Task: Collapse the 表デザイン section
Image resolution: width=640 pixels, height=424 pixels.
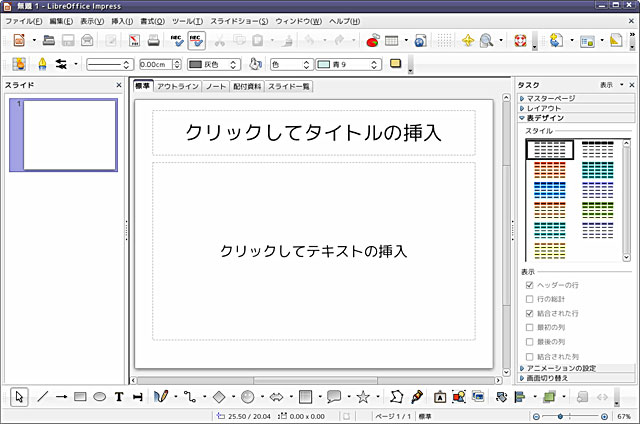Action: [576, 118]
